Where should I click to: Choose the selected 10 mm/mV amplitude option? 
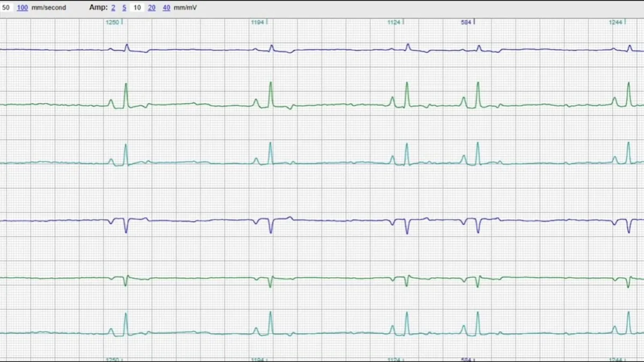tap(137, 8)
